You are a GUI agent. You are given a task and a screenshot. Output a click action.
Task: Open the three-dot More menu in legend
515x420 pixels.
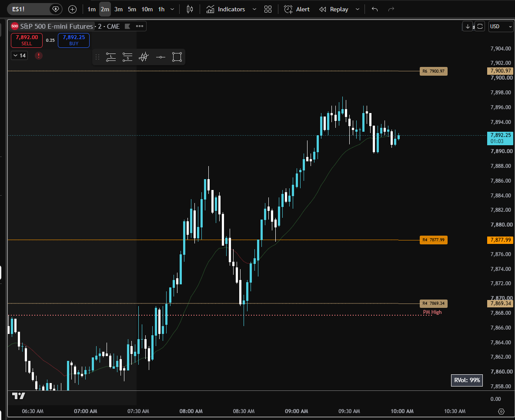140,26
